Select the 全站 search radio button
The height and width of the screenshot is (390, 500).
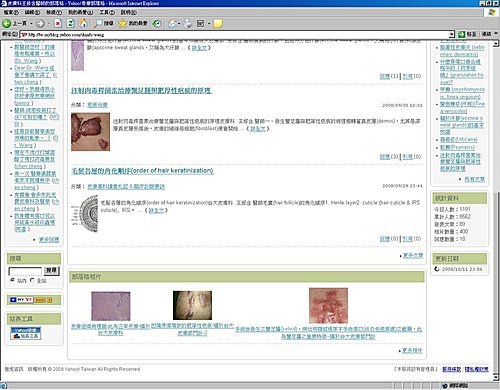click(x=32, y=280)
